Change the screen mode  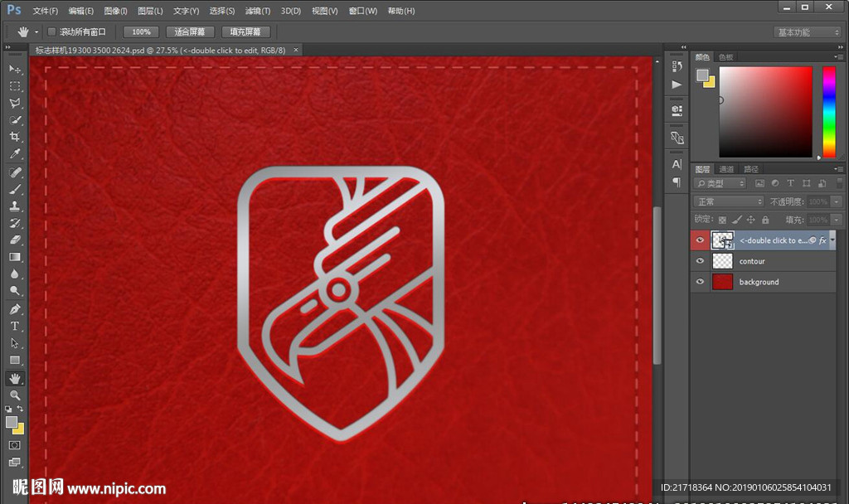15,462
